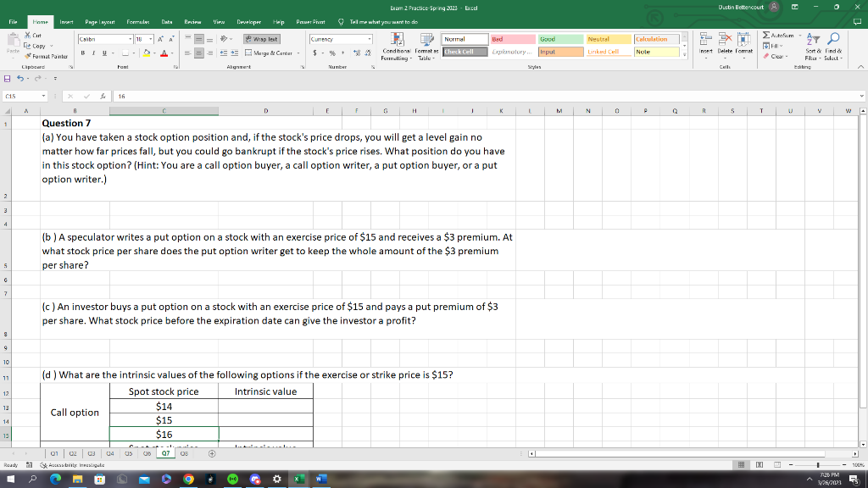Collapse the ribbon with the chevron
This screenshot has width=868, height=488.
pos(861,67)
